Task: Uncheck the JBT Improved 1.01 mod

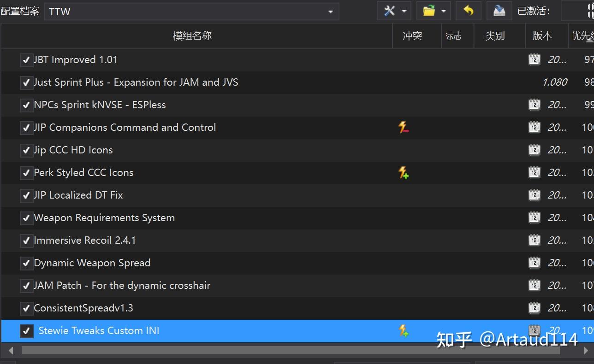Action: tap(26, 59)
